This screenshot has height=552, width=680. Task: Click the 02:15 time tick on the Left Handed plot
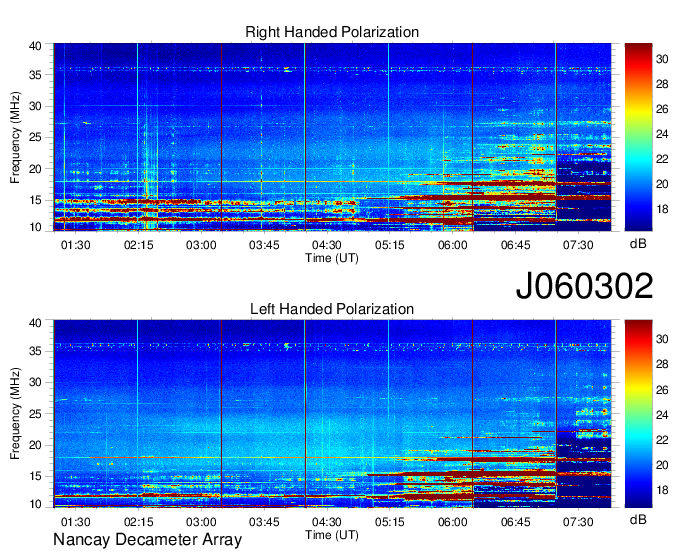pyautogui.click(x=138, y=522)
